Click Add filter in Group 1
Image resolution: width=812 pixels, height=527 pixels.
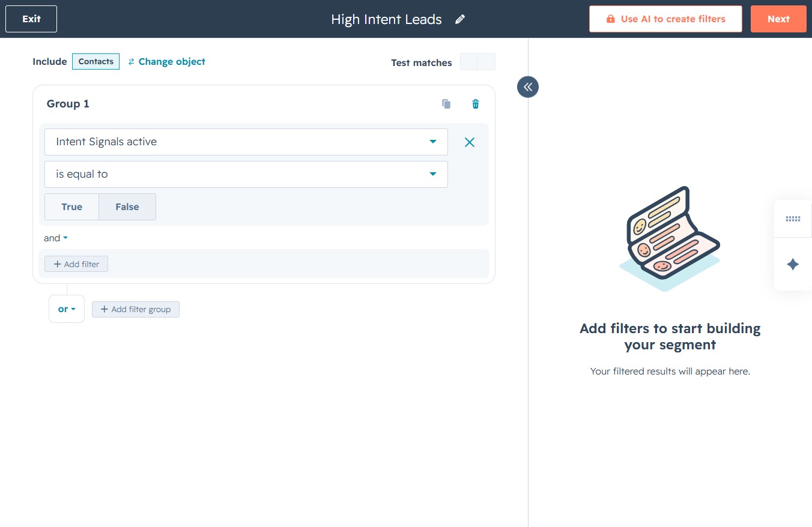[76, 264]
